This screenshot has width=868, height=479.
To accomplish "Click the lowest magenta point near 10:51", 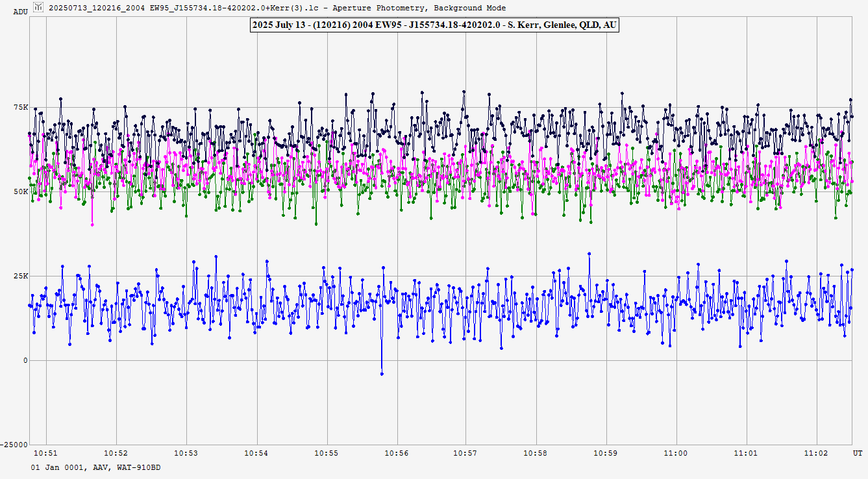I will click(x=92, y=225).
